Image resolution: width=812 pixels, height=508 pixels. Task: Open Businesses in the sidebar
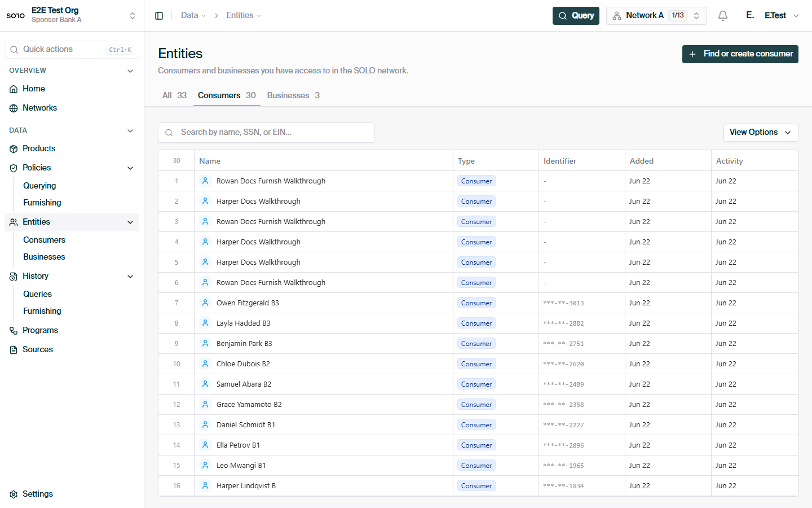coord(44,257)
